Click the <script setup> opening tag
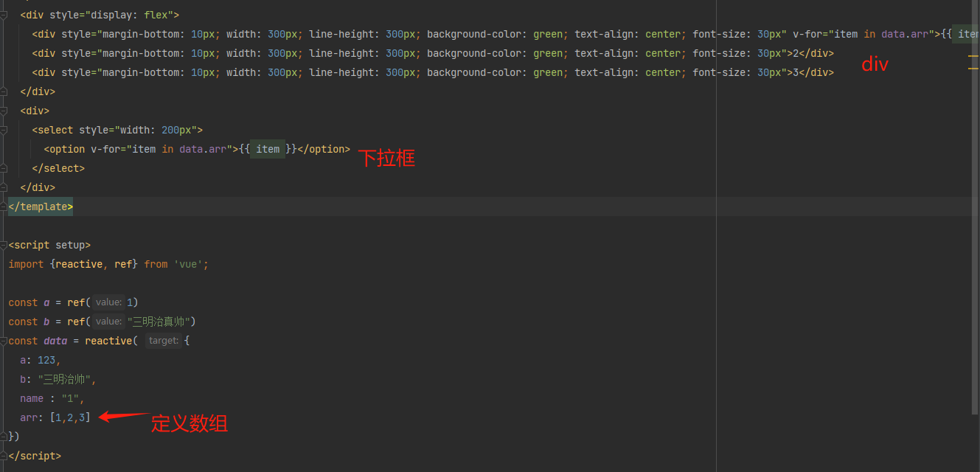980x472 pixels. [x=49, y=245]
